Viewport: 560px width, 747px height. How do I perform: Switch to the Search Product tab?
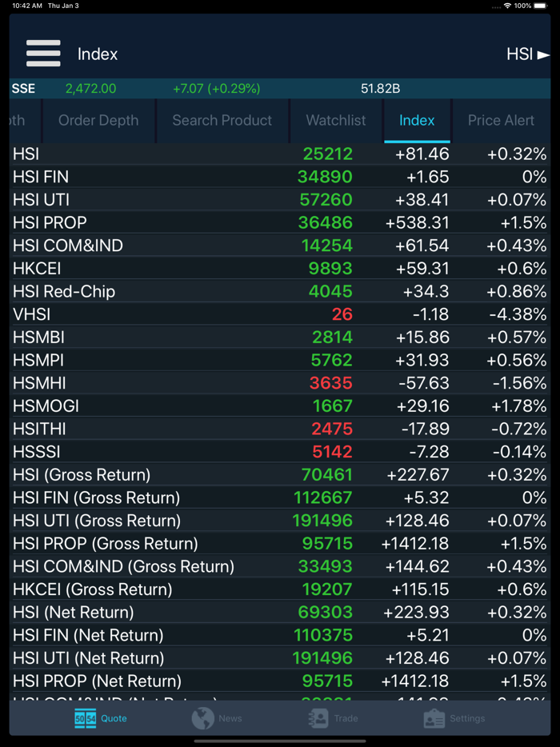(x=222, y=121)
